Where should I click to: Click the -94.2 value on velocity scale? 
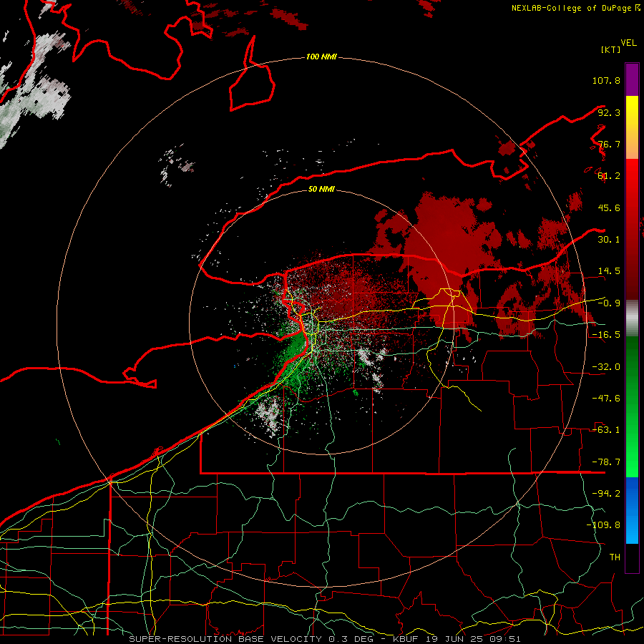[606, 494]
